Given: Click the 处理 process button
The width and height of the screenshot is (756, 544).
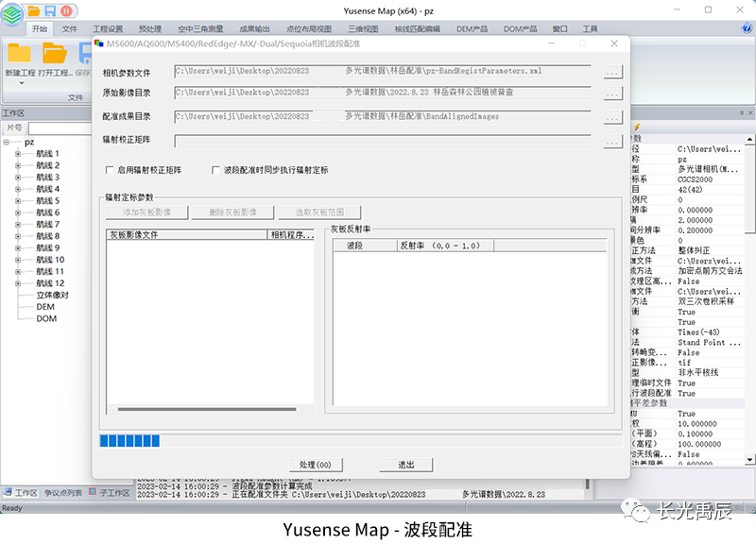Looking at the screenshot, I should 315,465.
